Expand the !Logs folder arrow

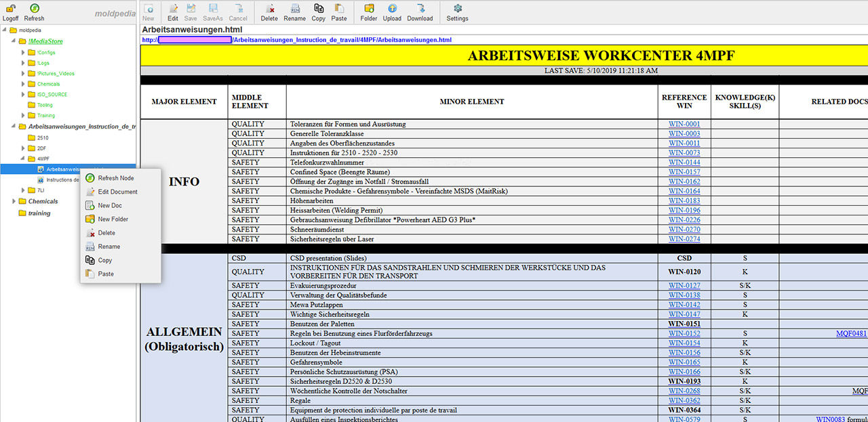click(x=22, y=63)
